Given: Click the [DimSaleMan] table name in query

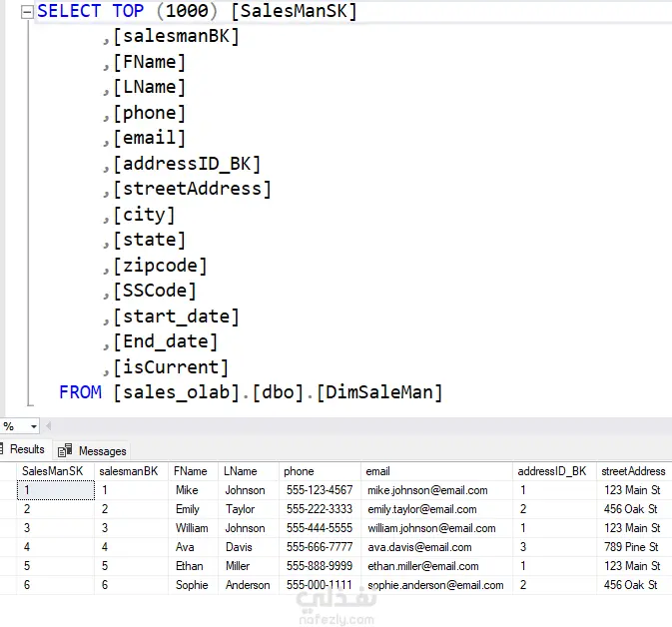Looking at the screenshot, I should (379, 392).
